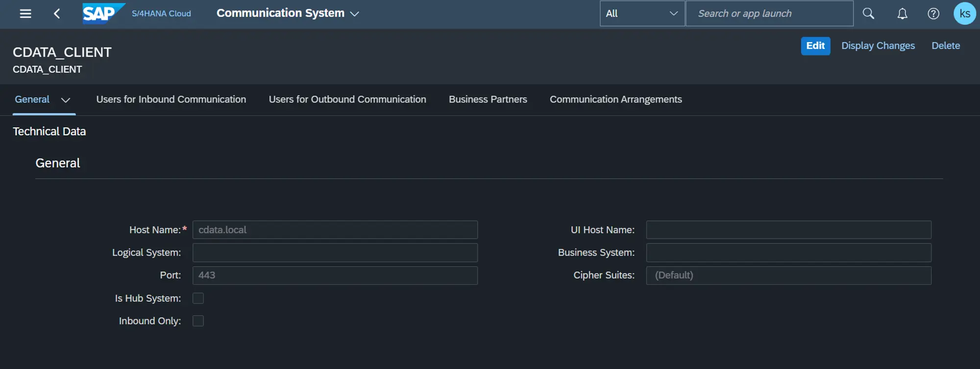
Task: Click the CDATA_CLIENT page title
Action: [62, 52]
